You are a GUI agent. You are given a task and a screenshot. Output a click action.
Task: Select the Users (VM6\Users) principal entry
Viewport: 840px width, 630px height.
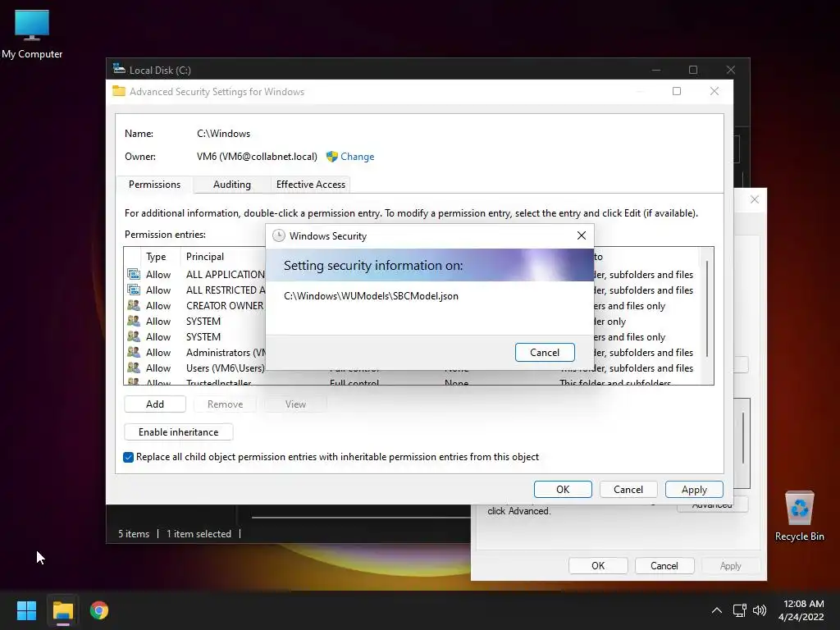(225, 368)
